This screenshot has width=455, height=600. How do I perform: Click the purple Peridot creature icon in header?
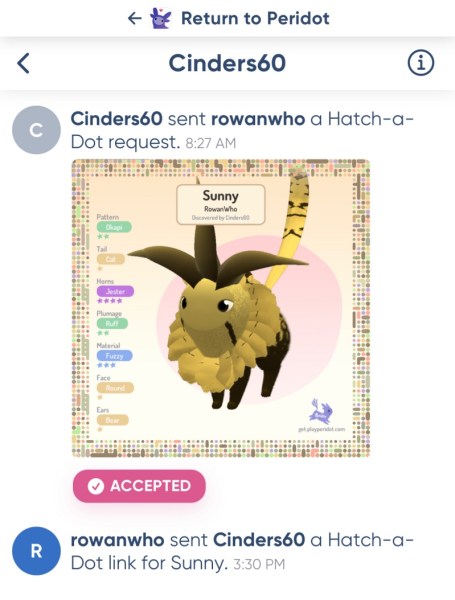pyautogui.click(x=160, y=18)
